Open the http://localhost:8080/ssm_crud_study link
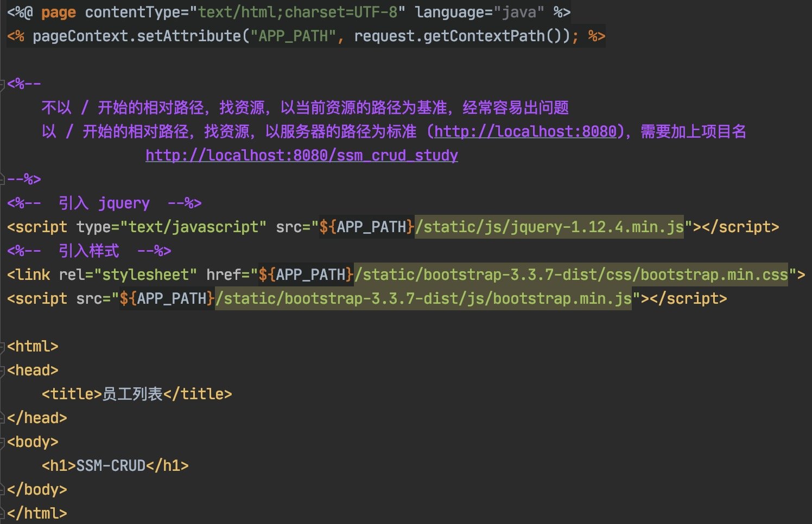This screenshot has width=812, height=524. click(302, 156)
